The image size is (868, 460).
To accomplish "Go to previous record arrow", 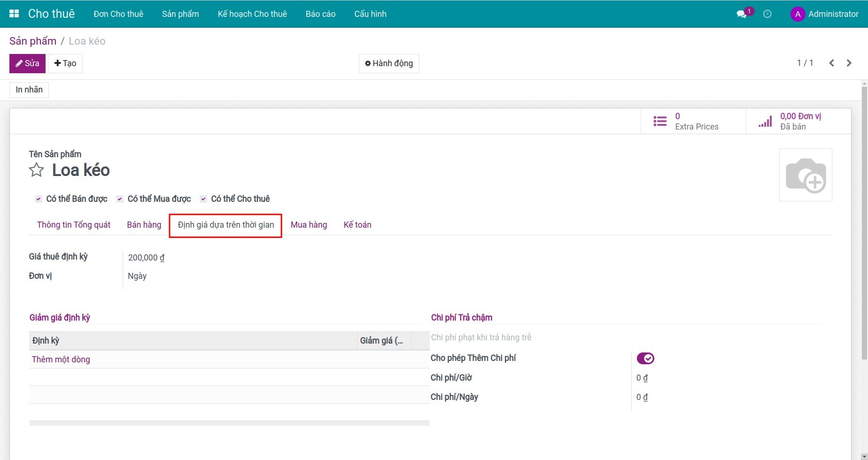I will click(831, 63).
